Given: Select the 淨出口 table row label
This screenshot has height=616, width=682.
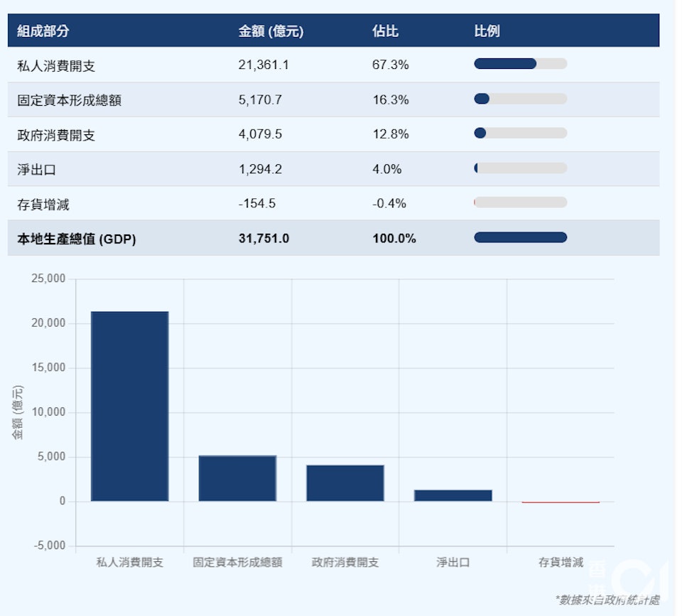Looking at the screenshot, I should (36, 169).
